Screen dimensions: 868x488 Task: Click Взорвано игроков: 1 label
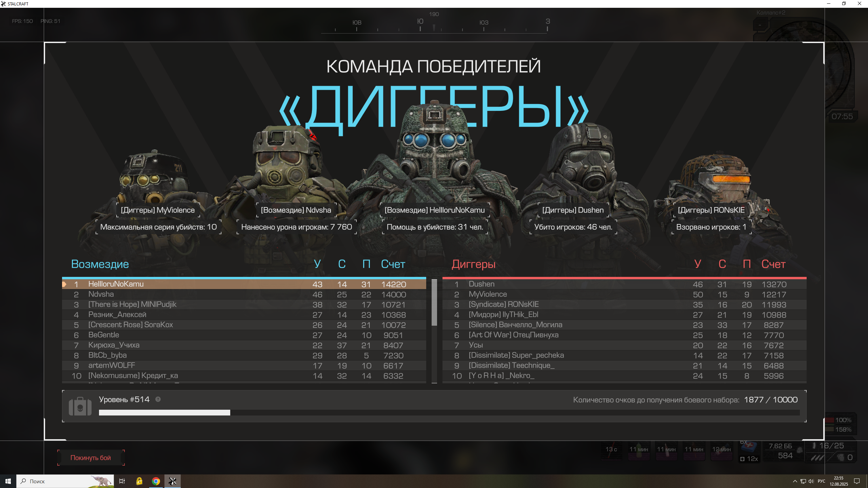[711, 227]
